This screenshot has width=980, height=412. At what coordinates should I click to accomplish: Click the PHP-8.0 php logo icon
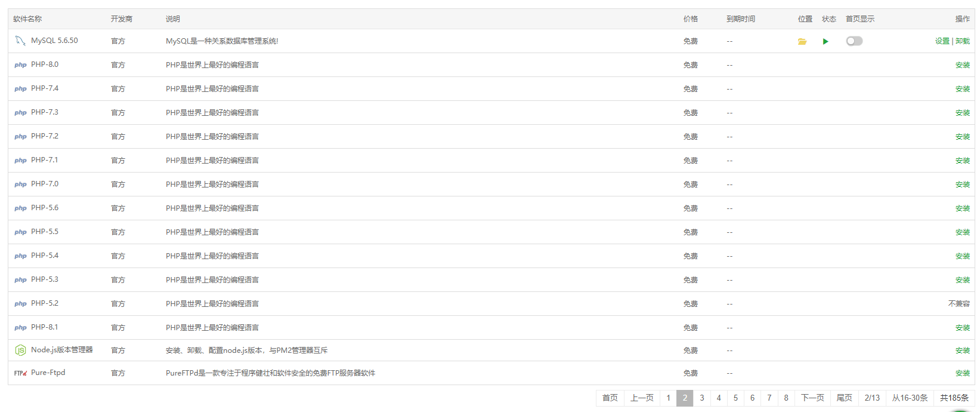[x=20, y=65]
